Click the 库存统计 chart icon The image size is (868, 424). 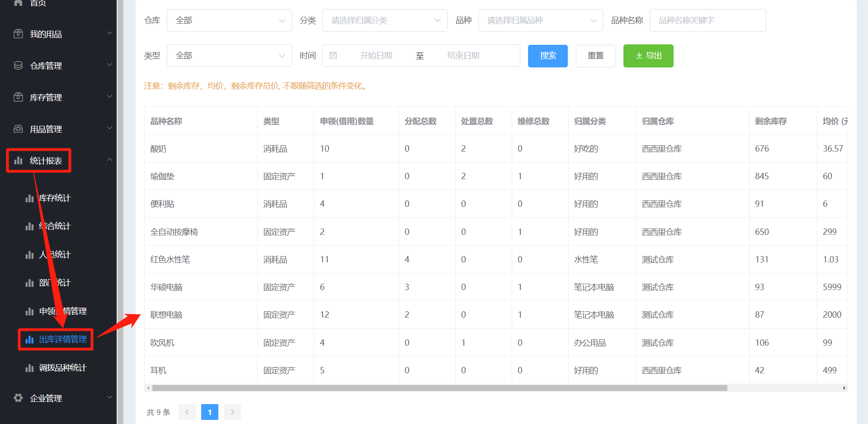tap(29, 198)
